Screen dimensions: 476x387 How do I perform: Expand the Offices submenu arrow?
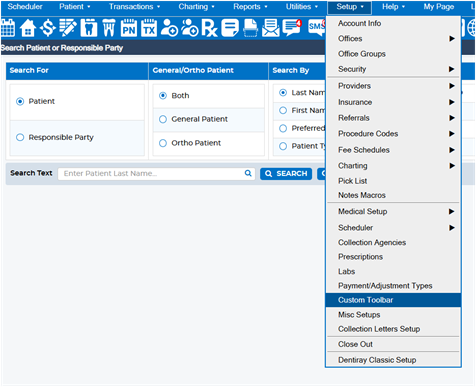click(452, 39)
